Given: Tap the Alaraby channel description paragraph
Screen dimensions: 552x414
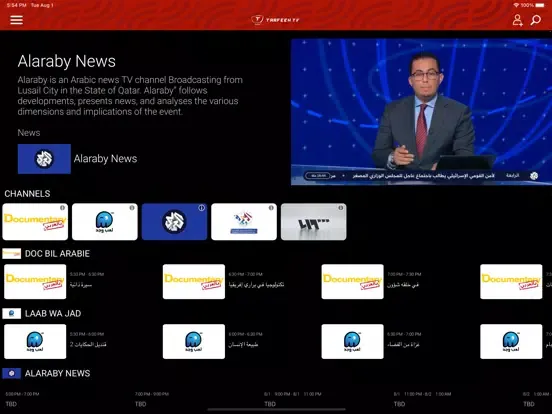Looking at the screenshot, I should pyautogui.click(x=130, y=96).
